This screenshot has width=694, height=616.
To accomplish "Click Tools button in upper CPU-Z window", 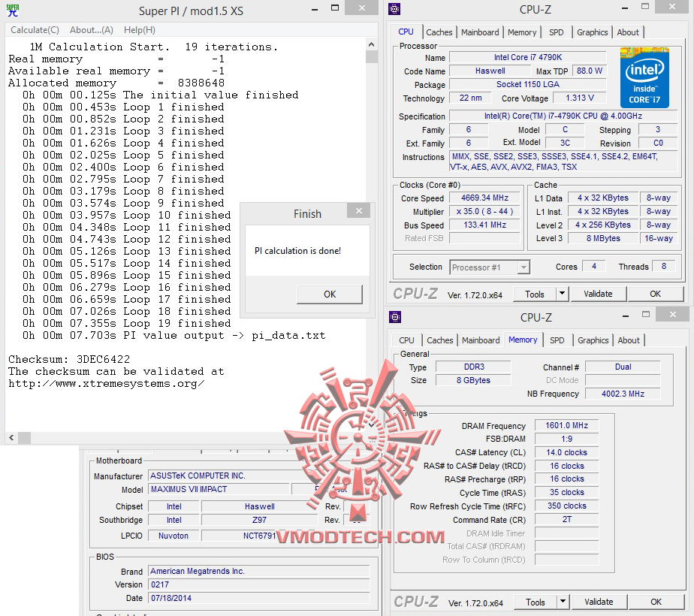I will [535, 294].
